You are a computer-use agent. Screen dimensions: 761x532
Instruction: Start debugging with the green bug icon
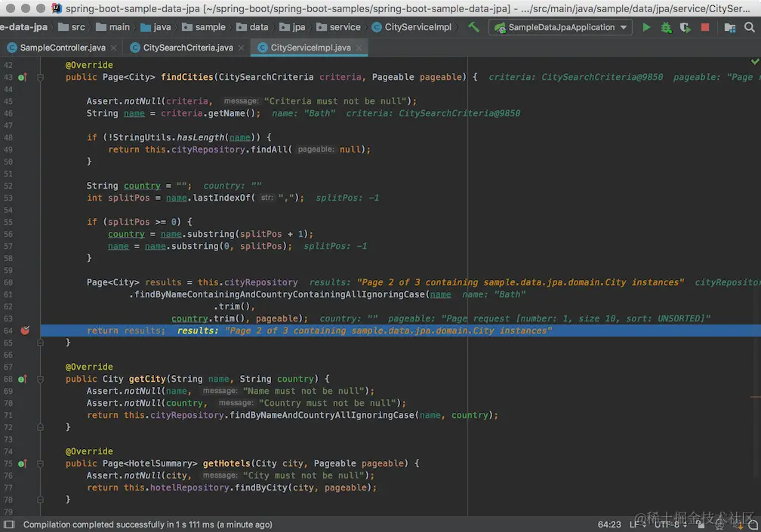[666, 28]
